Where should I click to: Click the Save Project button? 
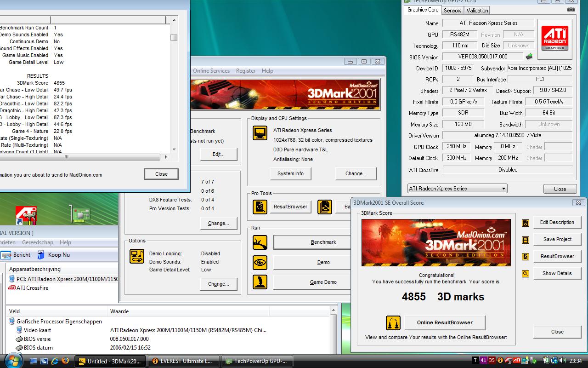[x=557, y=240]
